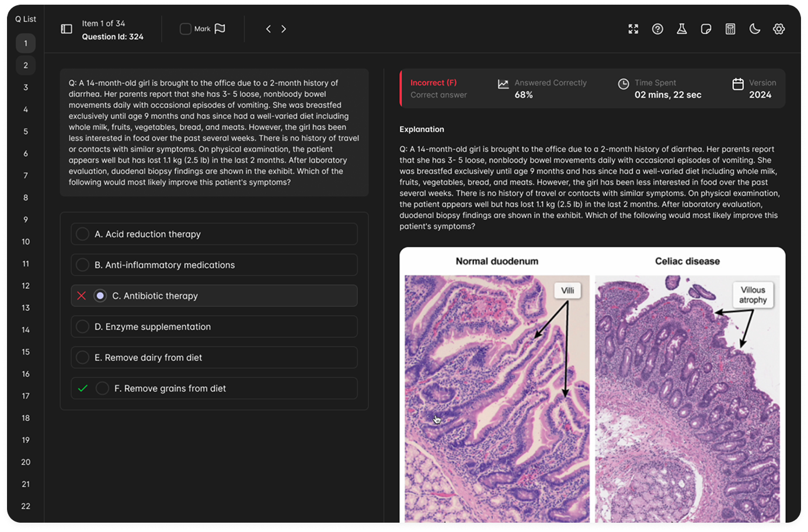Open the settings gear
Screen dimensions: 808x532
click(779, 29)
